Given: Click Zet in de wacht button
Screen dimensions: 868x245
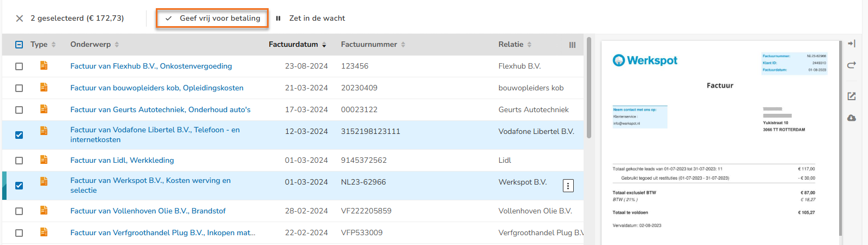Looking at the screenshot, I should point(310,18).
